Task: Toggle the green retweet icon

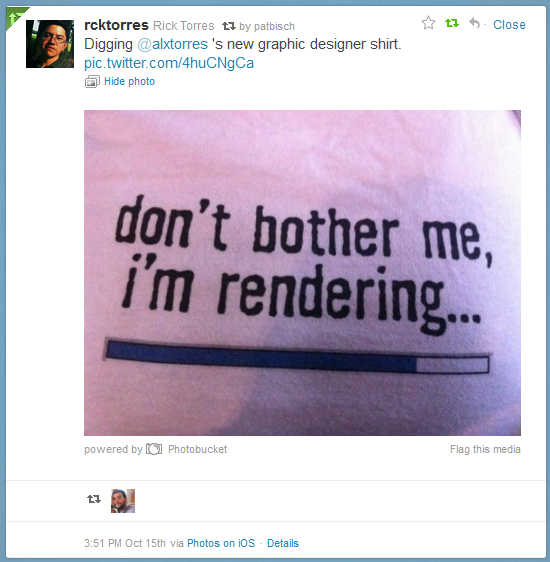Action: tap(451, 24)
